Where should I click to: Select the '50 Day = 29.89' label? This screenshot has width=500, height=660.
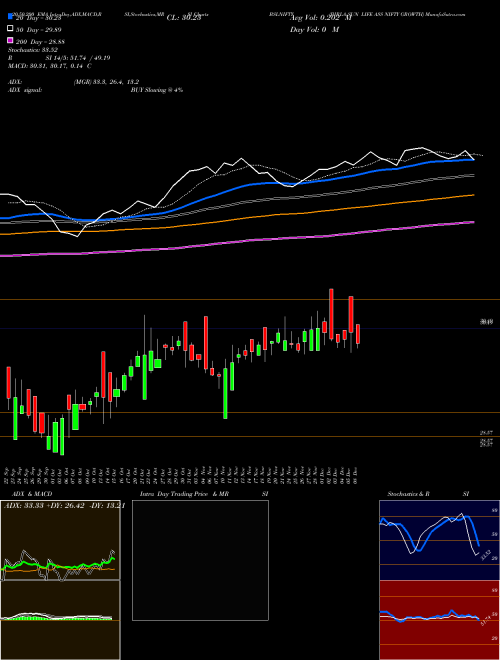pos(38,29)
